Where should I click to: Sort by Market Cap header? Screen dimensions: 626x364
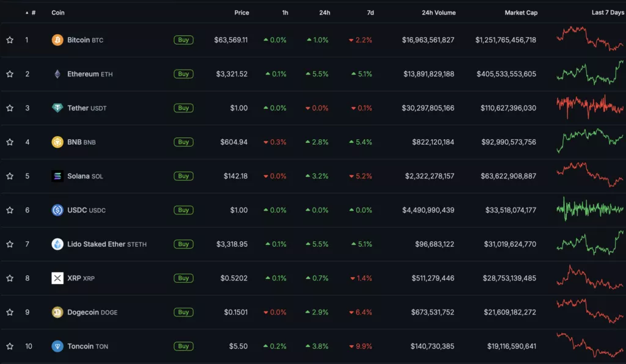[x=521, y=13]
